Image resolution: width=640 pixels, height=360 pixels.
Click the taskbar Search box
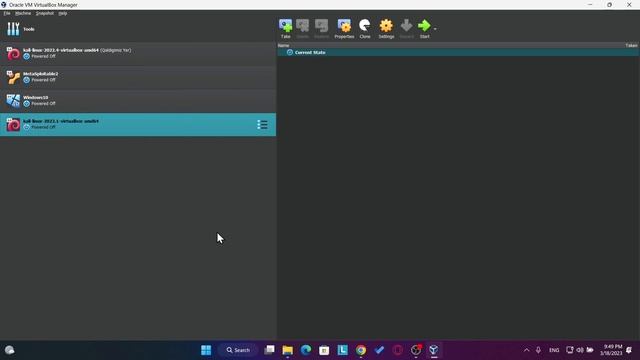click(238, 350)
